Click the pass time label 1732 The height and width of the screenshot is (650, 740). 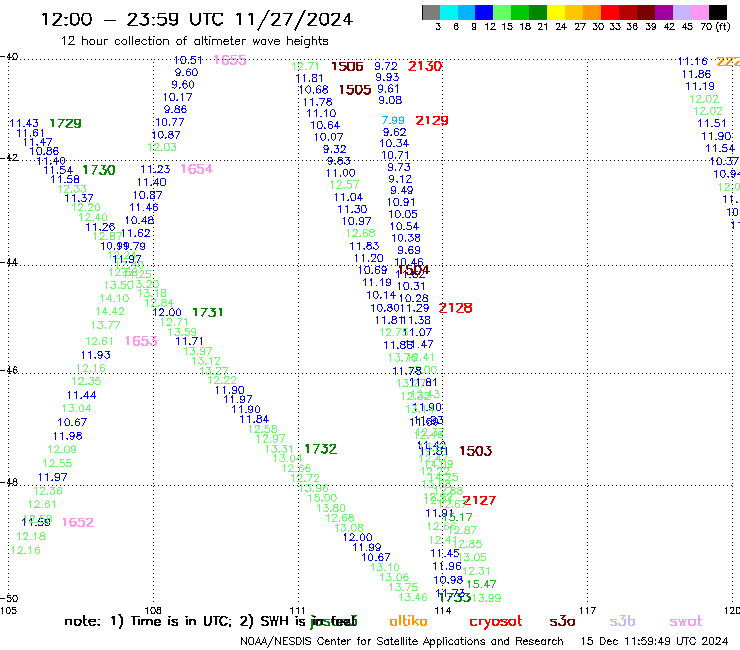click(x=321, y=449)
